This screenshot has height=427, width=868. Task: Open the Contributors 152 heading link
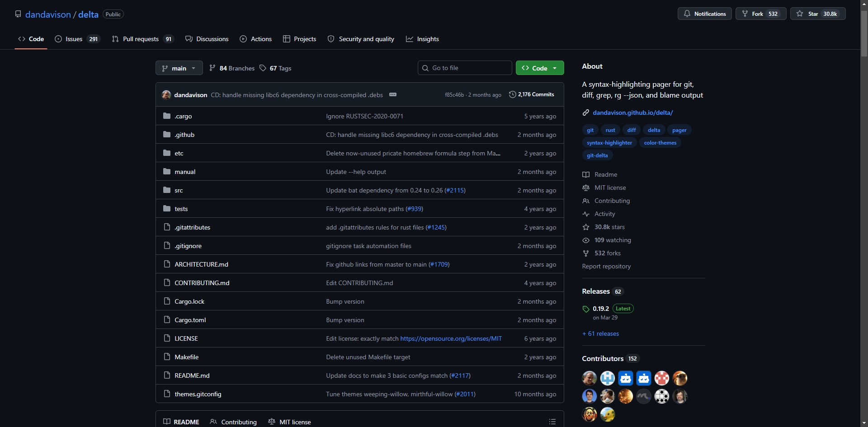point(610,358)
